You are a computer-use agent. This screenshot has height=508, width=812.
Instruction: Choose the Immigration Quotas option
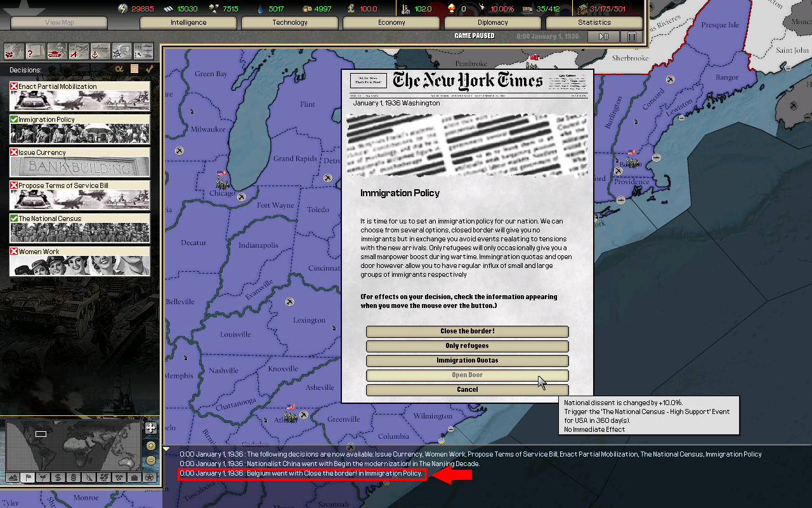click(x=468, y=361)
